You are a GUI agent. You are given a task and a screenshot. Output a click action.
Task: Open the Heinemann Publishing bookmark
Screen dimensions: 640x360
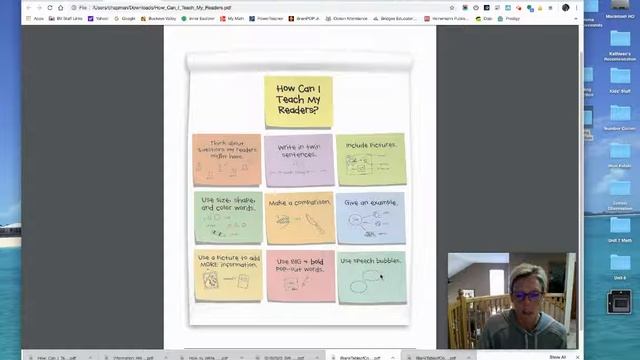(446, 19)
